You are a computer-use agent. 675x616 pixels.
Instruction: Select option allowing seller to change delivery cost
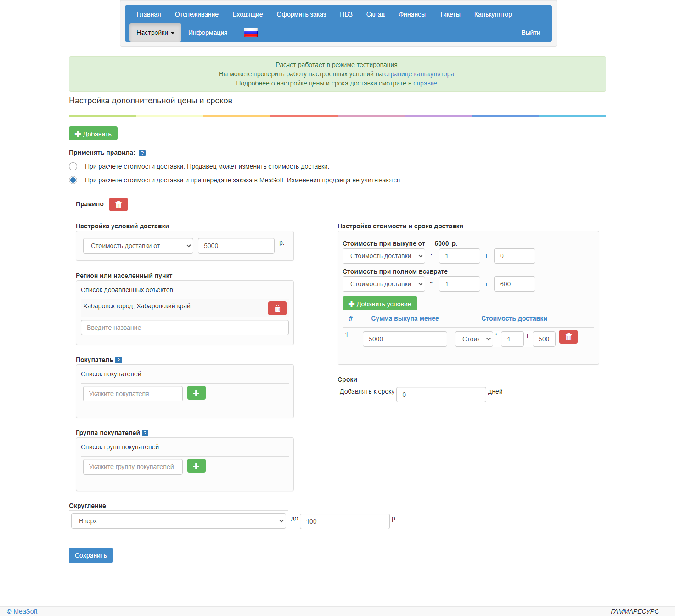click(x=73, y=166)
